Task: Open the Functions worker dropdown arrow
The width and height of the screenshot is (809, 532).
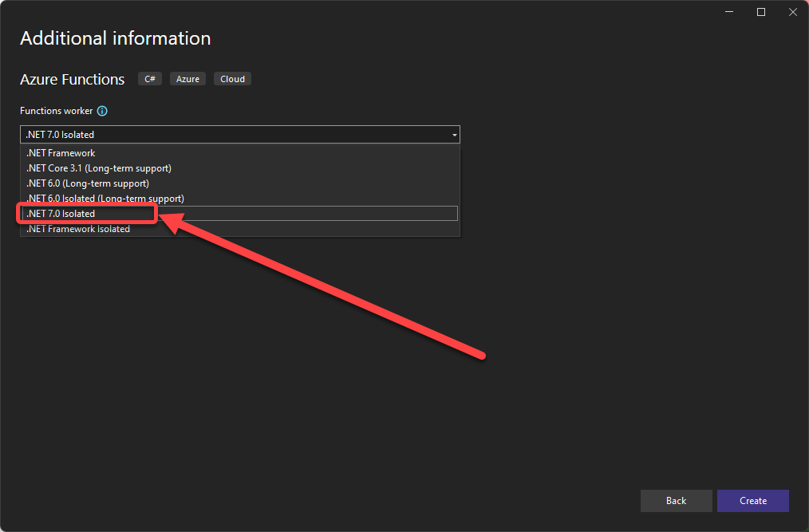Action: [454, 135]
